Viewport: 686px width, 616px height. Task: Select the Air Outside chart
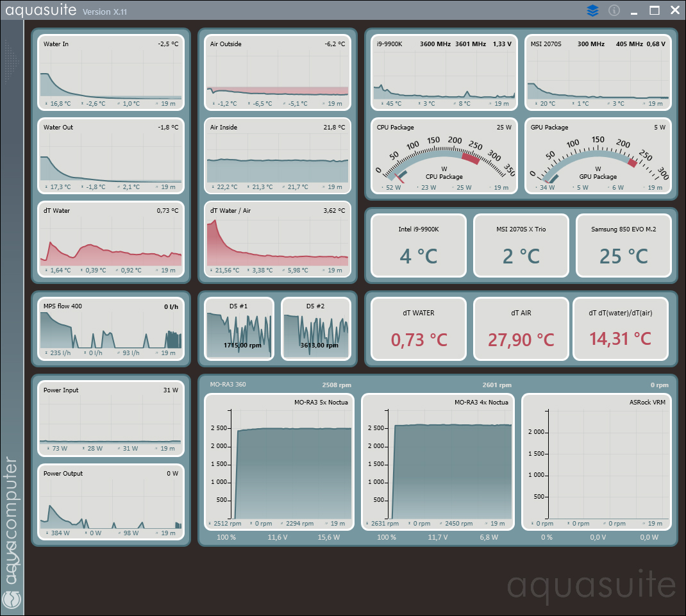(278, 72)
